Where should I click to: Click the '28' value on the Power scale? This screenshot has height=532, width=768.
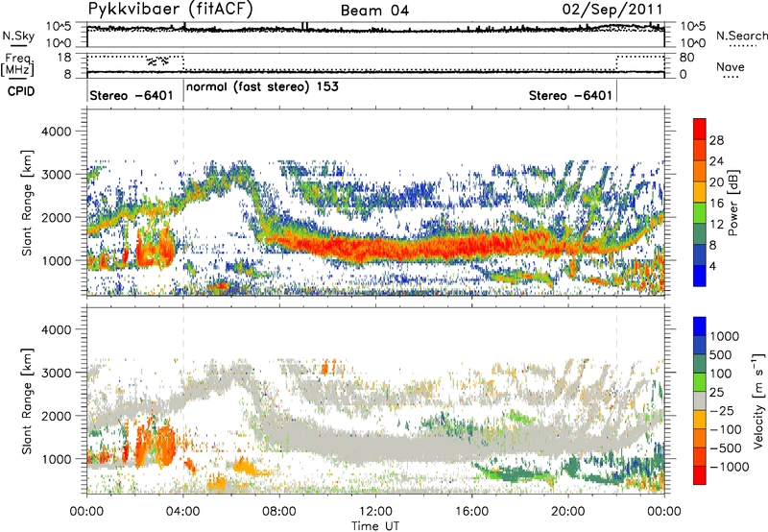pyautogui.click(x=716, y=140)
